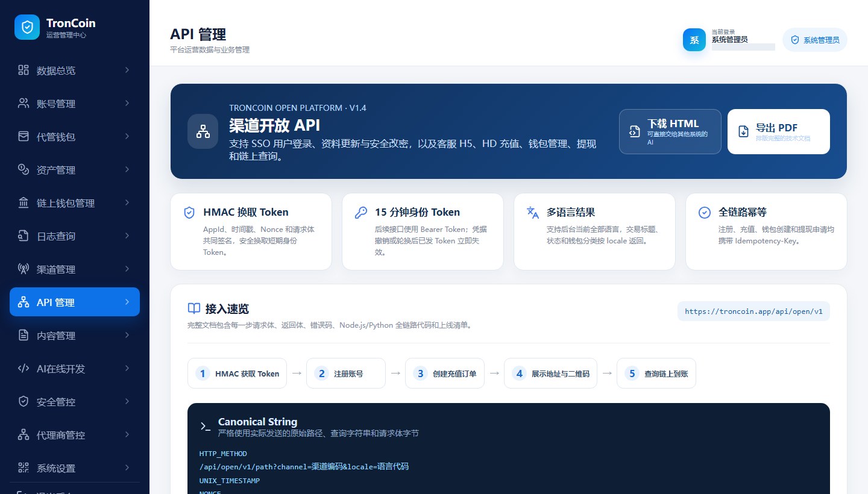Viewport: 868px width, 494px height.
Task: Click step 3 创建充值订单
Action: coord(445,374)
